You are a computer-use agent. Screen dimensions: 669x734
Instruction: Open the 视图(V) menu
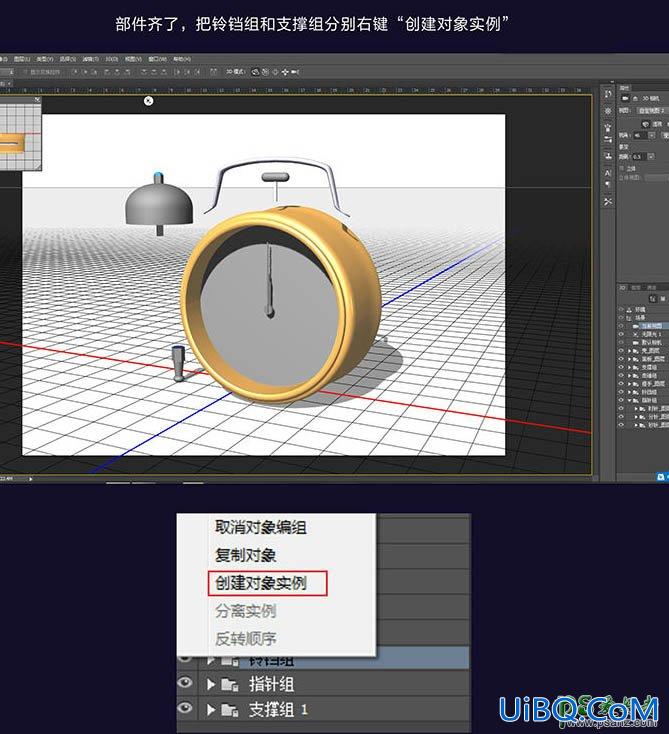point(133,59)
